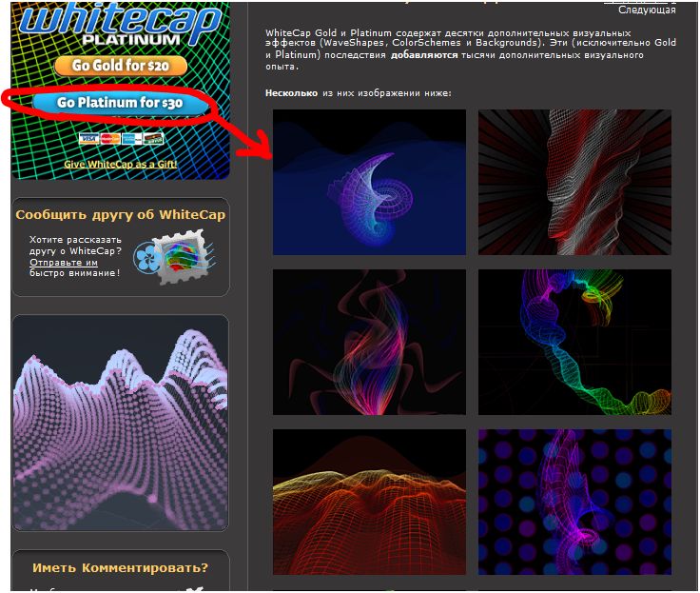Click the Следующая link at top right
700x593 pixels.
pos(647,10)
